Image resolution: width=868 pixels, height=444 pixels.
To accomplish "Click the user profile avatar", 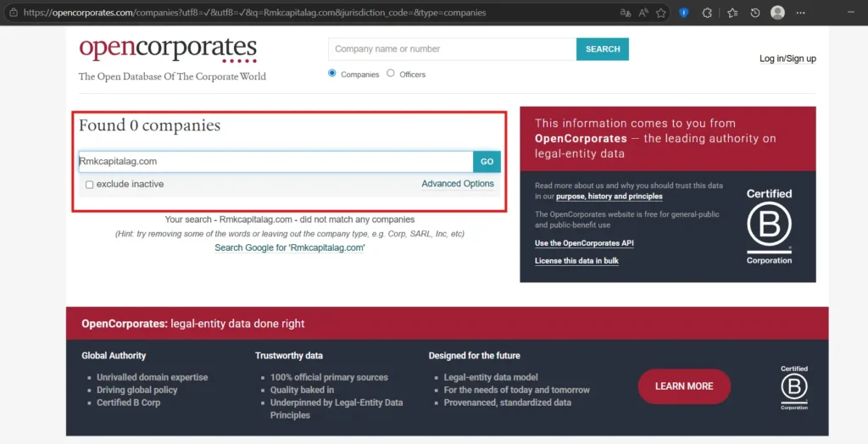I will pos(778,12).
